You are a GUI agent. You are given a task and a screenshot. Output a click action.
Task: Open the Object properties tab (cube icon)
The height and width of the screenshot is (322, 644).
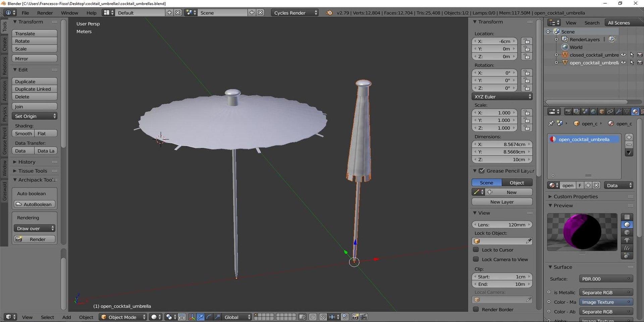click(602, 112)
